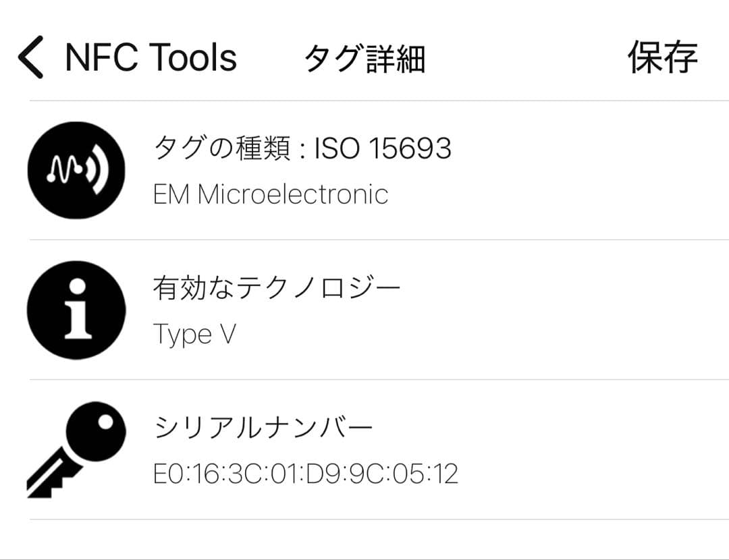Tap the EM Microelectronic manufacturer text
This screenshot has width=729, height=560.
(x=271, y=194)
